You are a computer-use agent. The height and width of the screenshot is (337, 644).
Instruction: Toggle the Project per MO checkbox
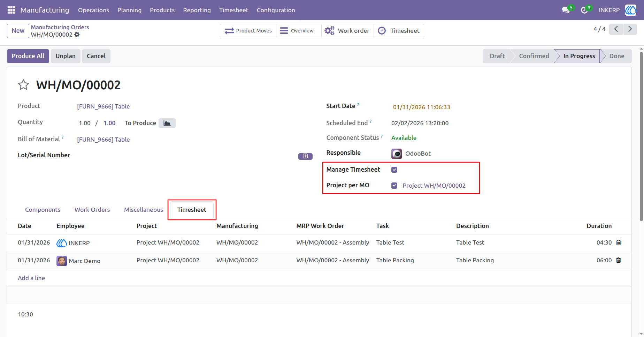(x=394, y=186)
